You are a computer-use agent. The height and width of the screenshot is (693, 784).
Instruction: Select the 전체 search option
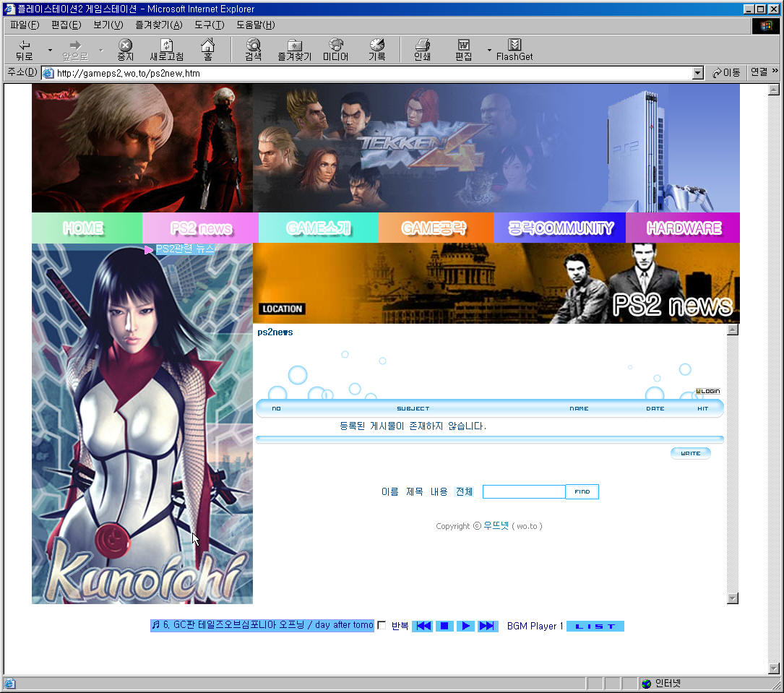[464, 491]
